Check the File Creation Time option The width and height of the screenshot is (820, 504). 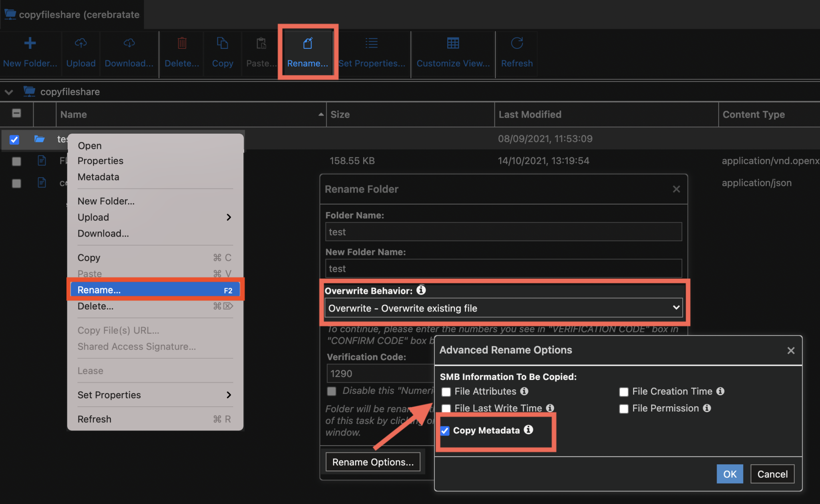tap(623, 392)
